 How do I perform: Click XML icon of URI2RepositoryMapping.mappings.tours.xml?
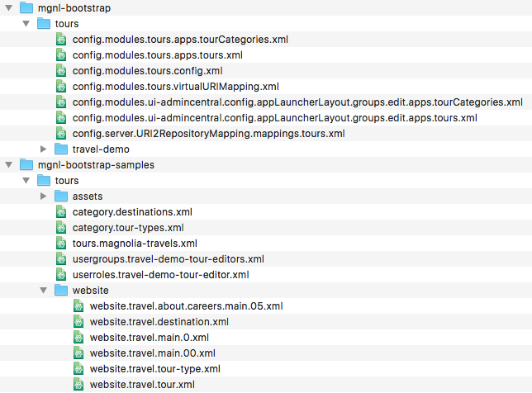pyautogui.click(x=61, y=133)
